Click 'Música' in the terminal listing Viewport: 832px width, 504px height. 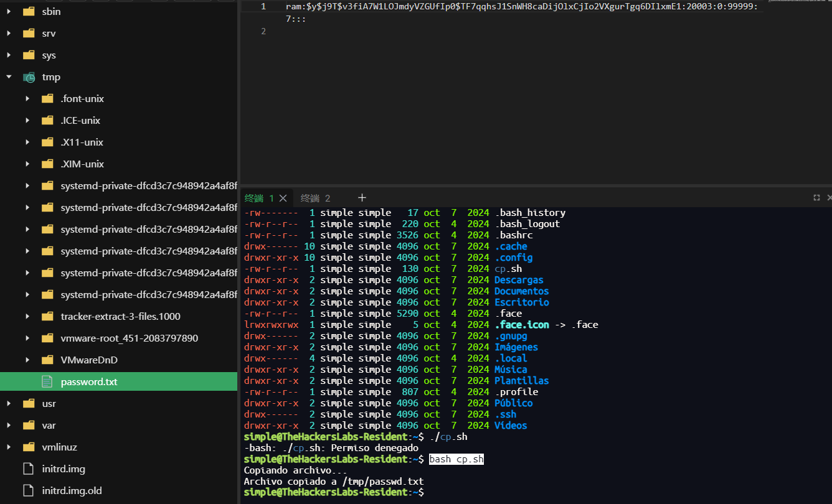point(511,370)
